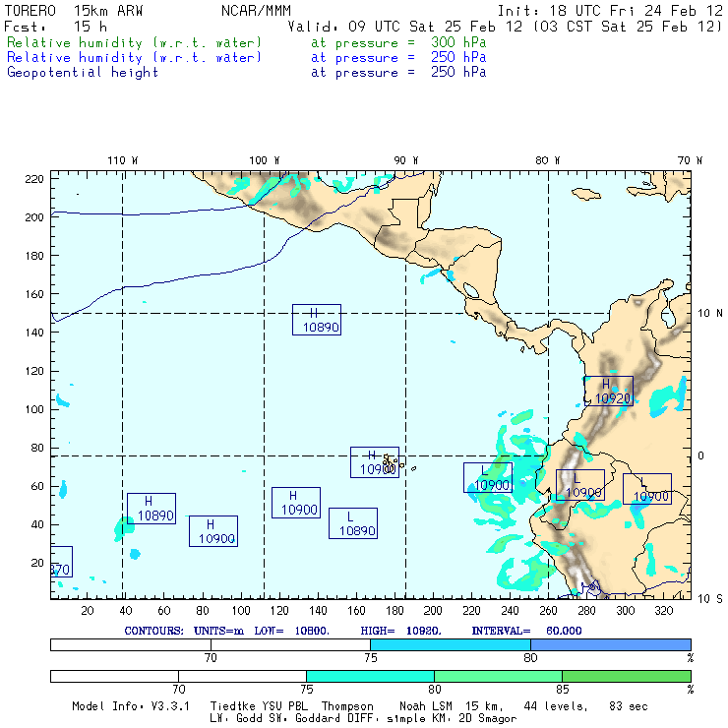Click the Geopotential height legend label
728x728 pixels.
click(83, 72)
